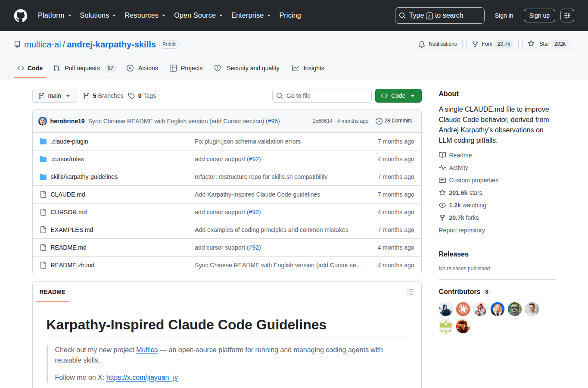The width and height of the screenshot is (588, 388).
Task: Go to Security and quality tab
Action: pos(247,68)
